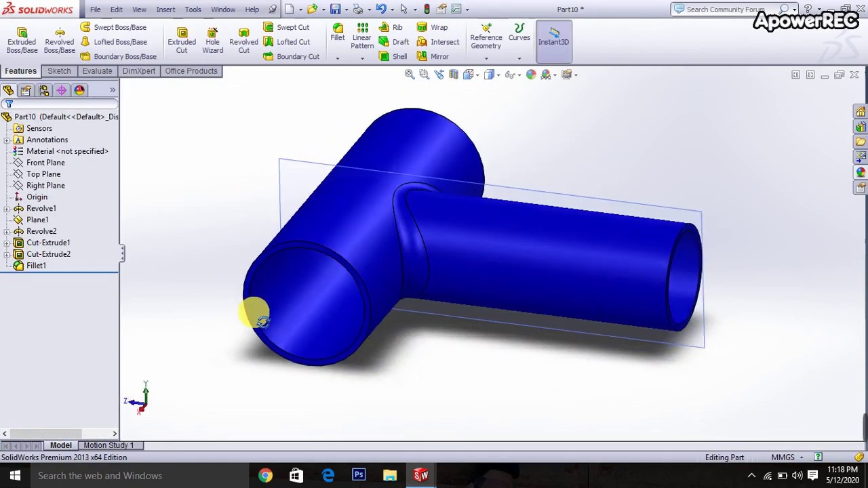The image size is (868, 488).
Task: Expand the Cut-Extrude2 tree node
Action: point(7,254)
